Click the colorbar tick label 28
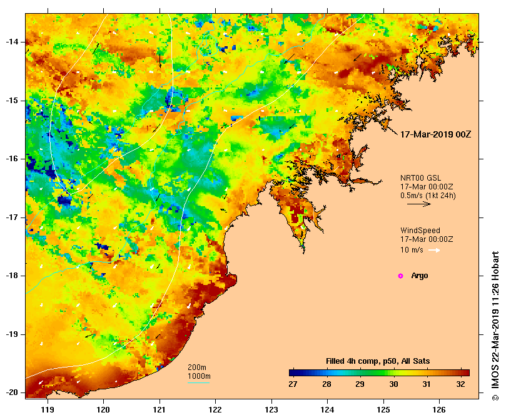This screenshot has height=420, width=506. click(326, 384)
